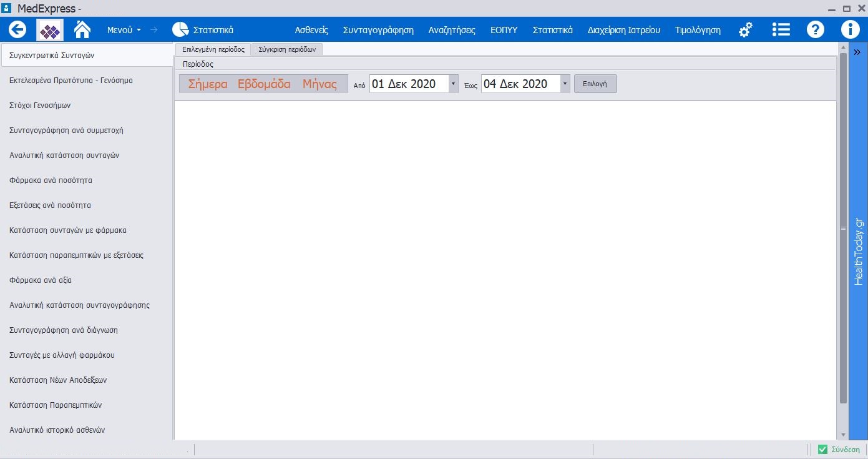Viewport: 868px width, 459px height.
Task: Open Αναζητήσεις menu item
Action: (452, 30)
